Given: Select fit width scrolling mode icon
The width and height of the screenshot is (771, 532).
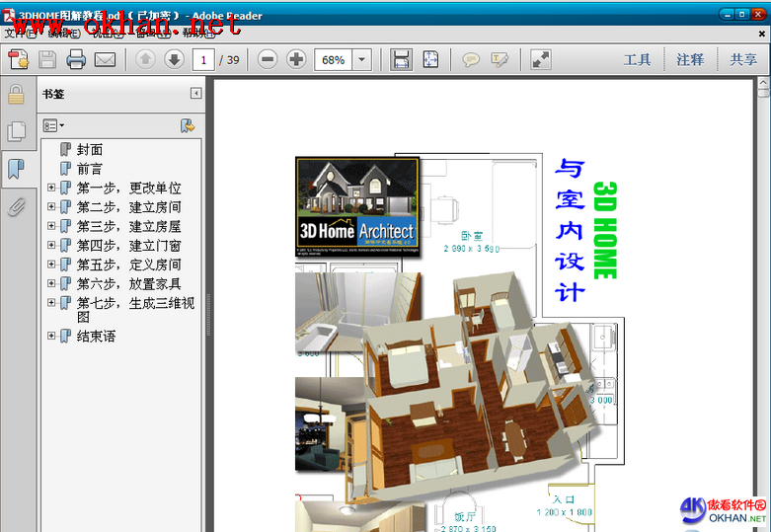Looking at the screenshot, I should point(401,59).
